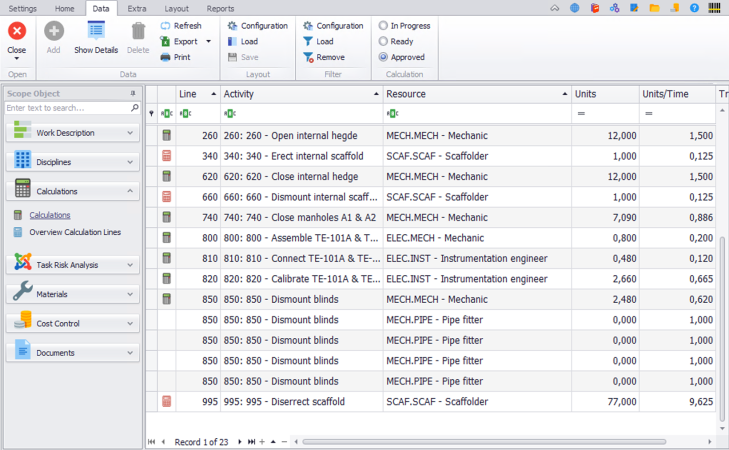The width and height of the screenshot is (729, 450).
Task: Open the Export dropdown arrow
Action: (208, 42)
